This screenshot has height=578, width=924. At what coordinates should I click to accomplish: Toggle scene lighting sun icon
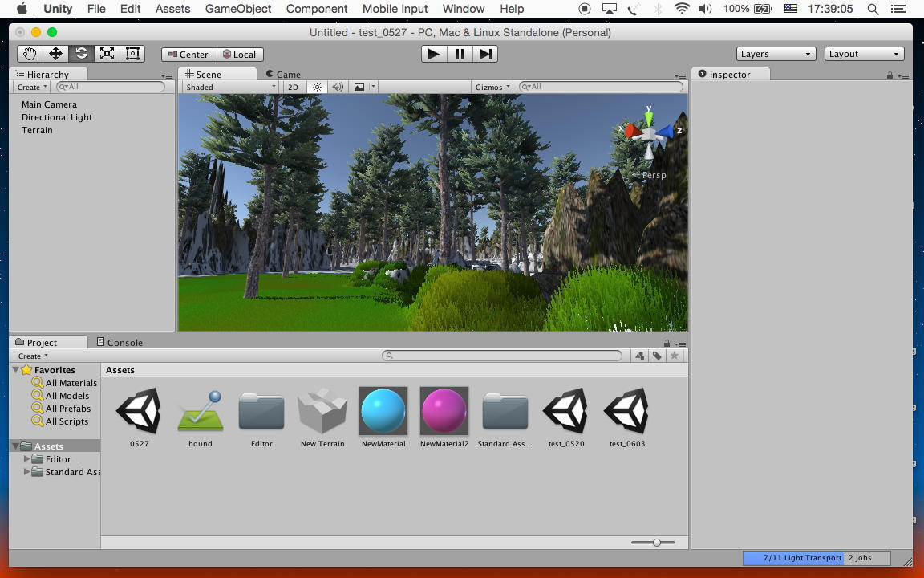317,87
